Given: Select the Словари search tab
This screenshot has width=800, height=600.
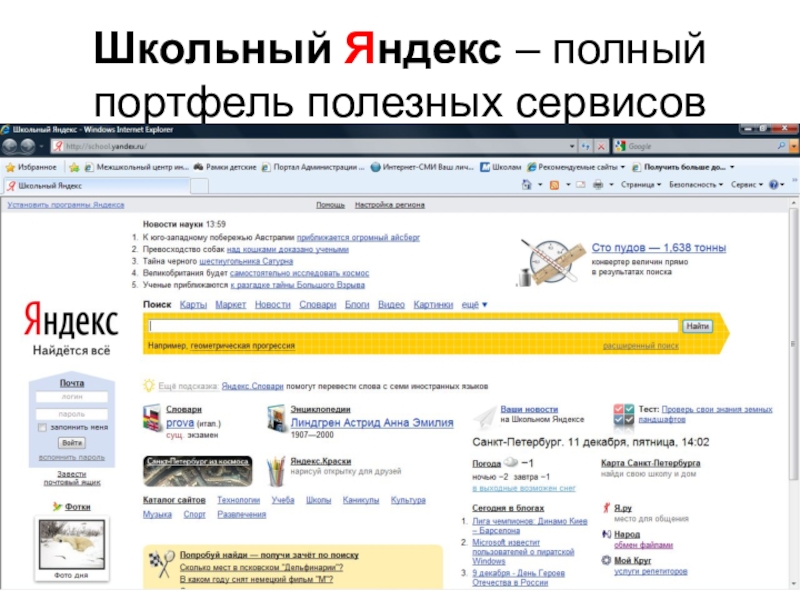Looking at the screenshot, I should (x=318, y=305).
